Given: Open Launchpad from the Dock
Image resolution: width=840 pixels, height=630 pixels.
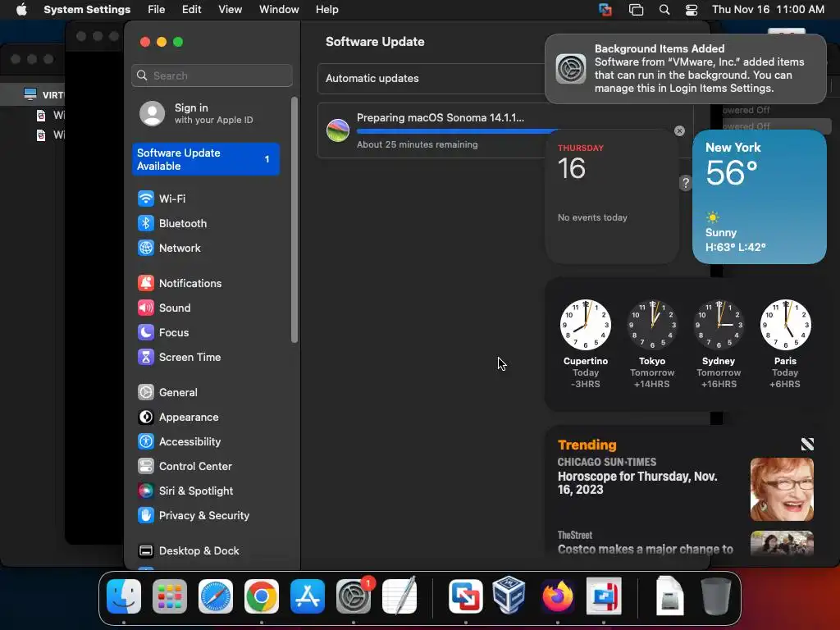Looking at the screenshot, I should click(x=170, y=596).
